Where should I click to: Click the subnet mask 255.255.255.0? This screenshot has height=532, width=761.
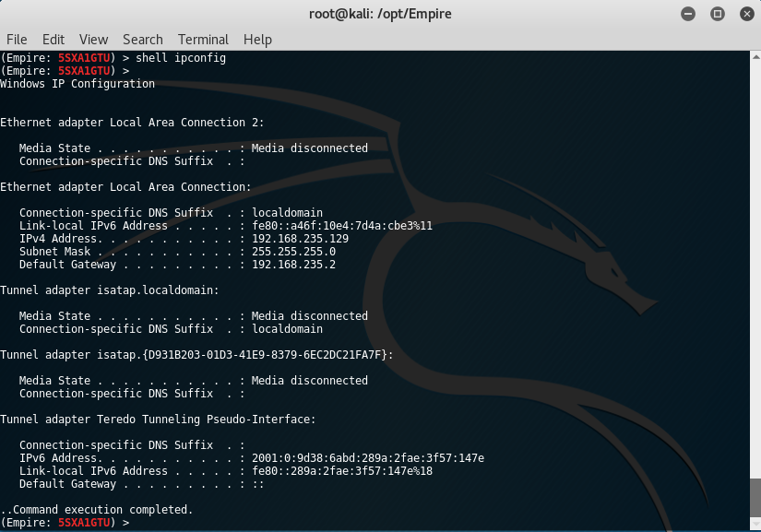[x=293, y=251]
